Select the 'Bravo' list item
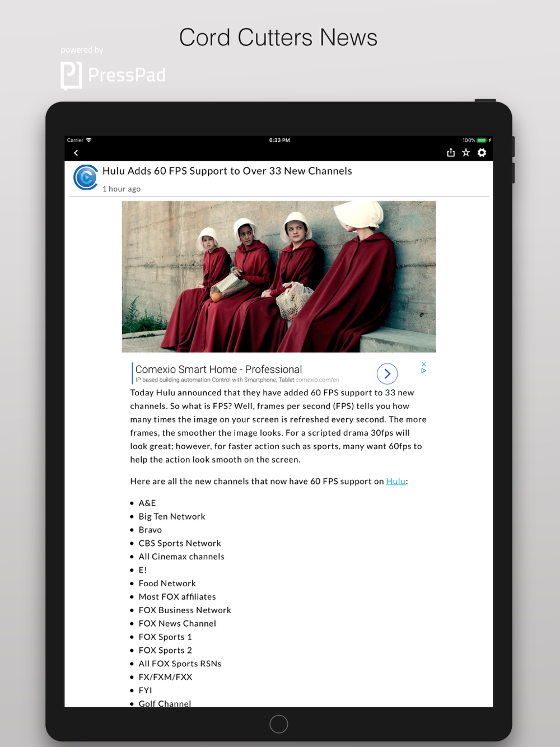The image size is (560, 747). [x=150, y=530]
